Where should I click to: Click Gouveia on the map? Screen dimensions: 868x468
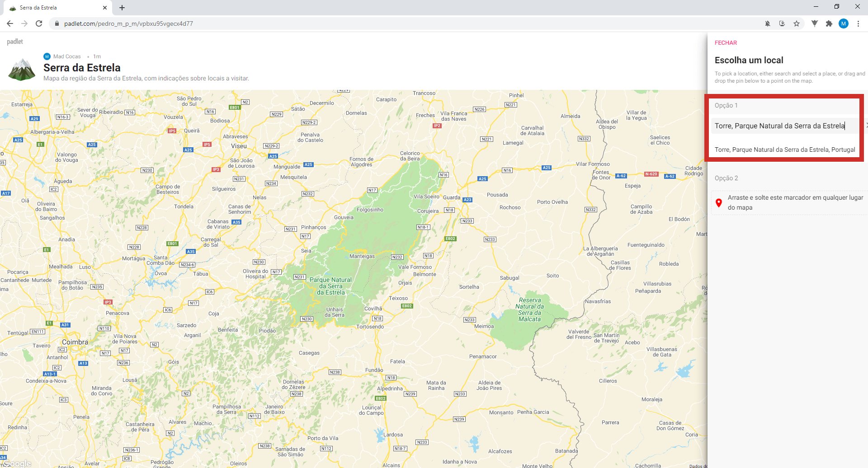(344, 217)
